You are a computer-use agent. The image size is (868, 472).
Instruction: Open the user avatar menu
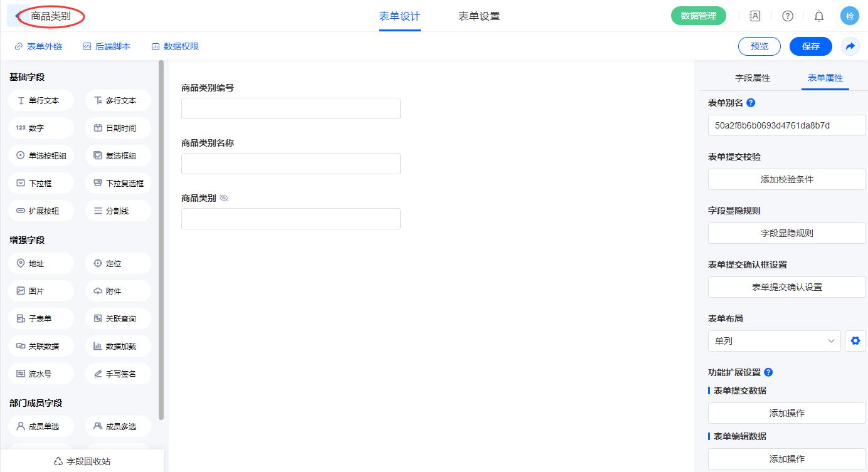tap(849, 16)
